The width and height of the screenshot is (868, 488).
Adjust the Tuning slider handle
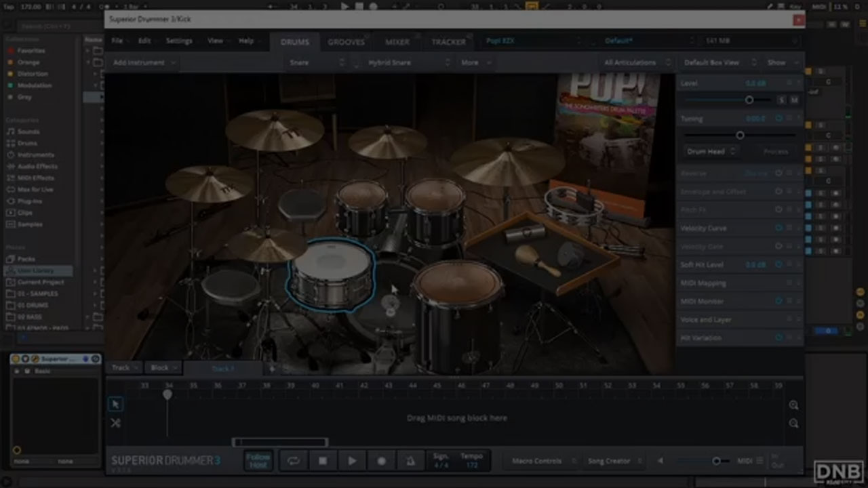click(740, 135)
